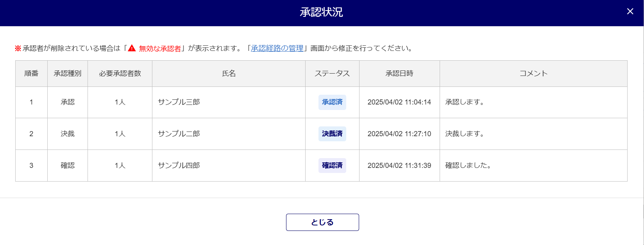644x245 pixels.
Task: Select approver name サンプル二郎
Action: click(x=179, y=134)
